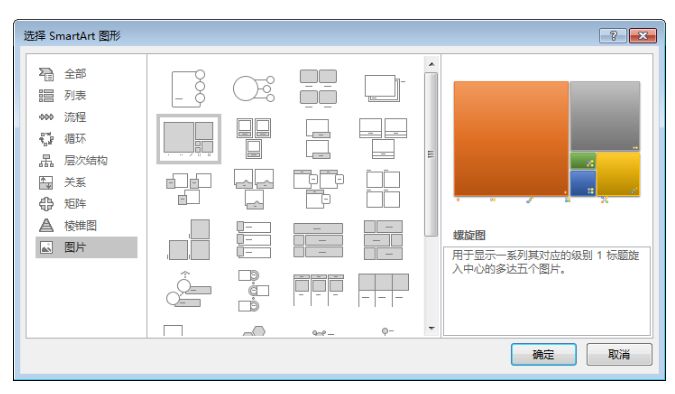Choose layout with four rounded rectangles in grid
Viewport: 675px width, 394px height.
tap(318, 88)
